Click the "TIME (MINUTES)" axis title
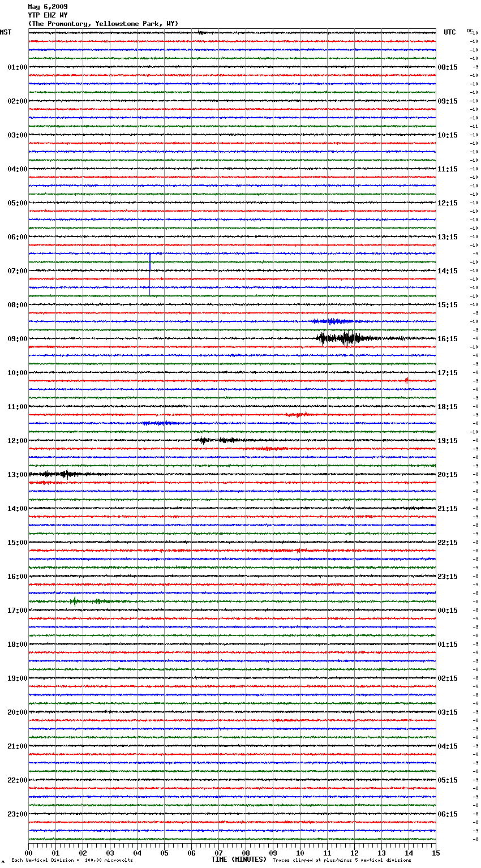Viewport: 481px width, 868px height. (239, 860)
